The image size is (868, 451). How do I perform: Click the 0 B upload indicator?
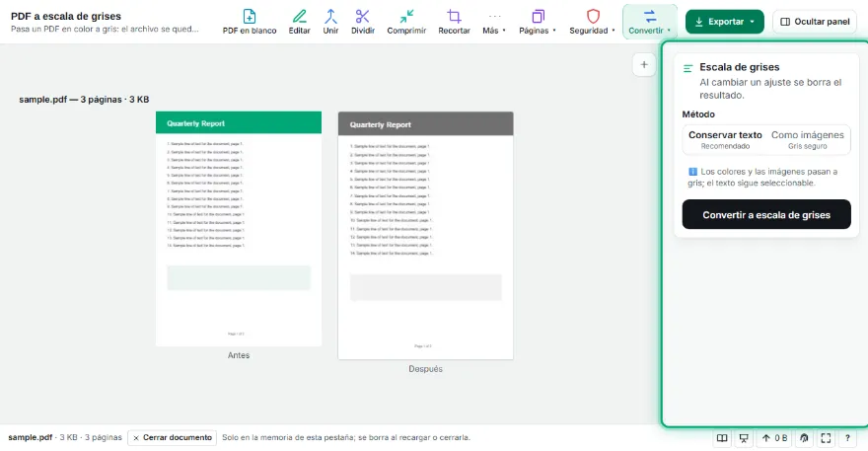coord(774,438)
